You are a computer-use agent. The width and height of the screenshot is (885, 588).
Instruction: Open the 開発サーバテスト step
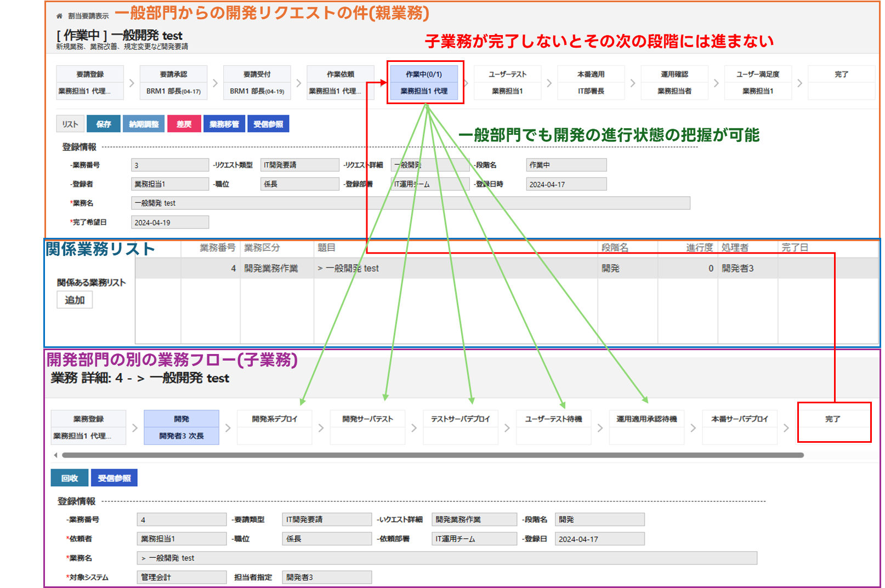(x=367, y=427)
